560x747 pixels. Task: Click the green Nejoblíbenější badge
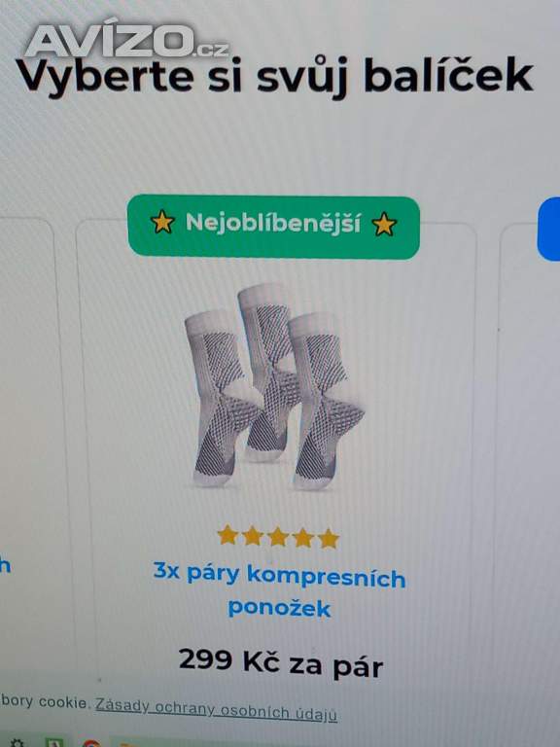(274, 227)
